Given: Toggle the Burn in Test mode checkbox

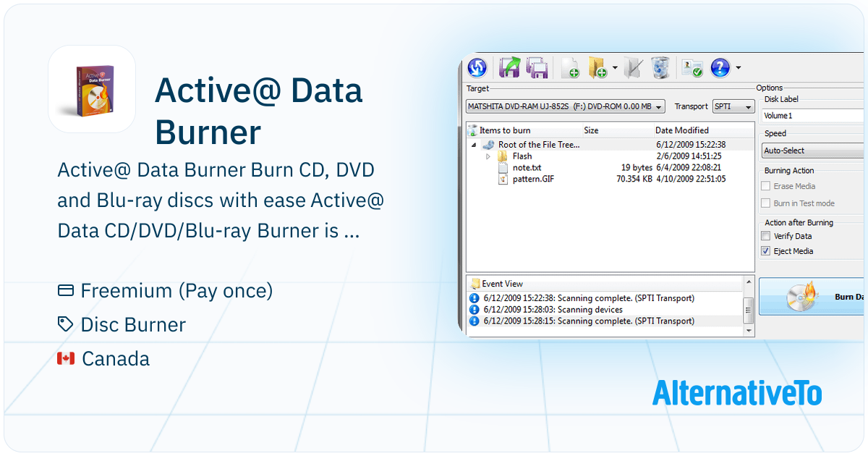Looking at the screenshot, I should [766, 203].
